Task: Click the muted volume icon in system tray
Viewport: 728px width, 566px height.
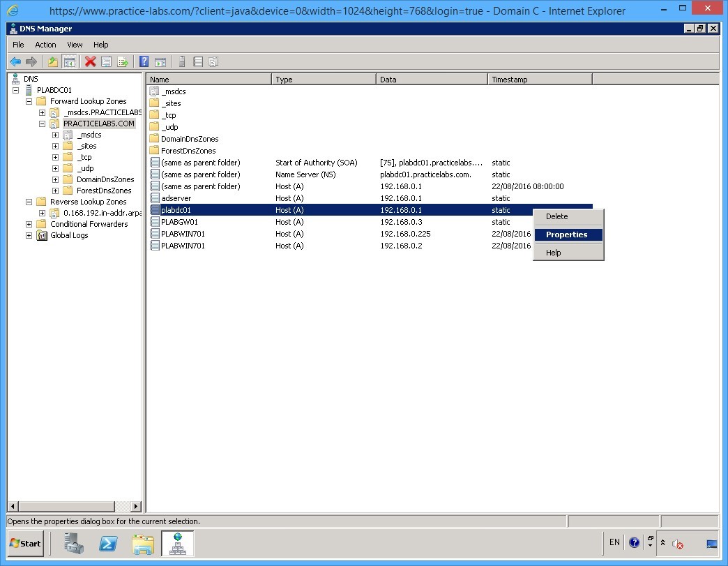Action: (677, 544)
